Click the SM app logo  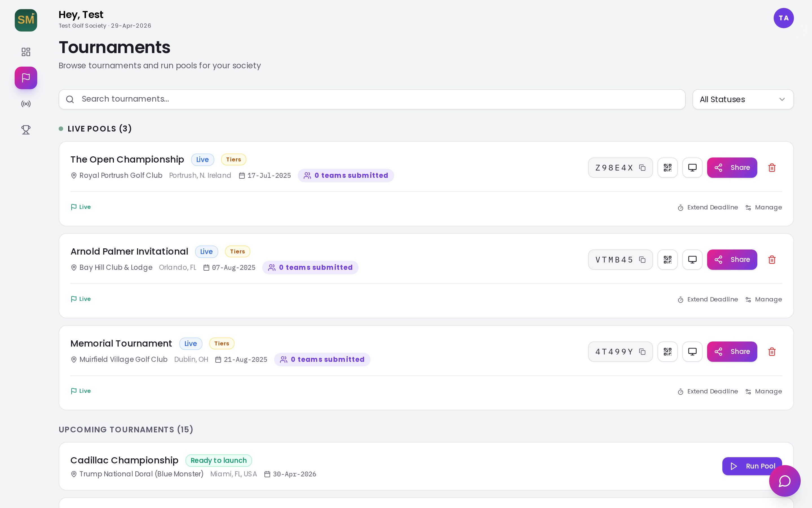[26, 20]
